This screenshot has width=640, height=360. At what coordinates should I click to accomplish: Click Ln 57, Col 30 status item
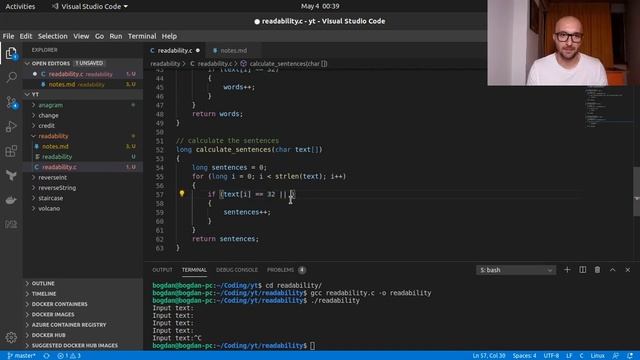[x=489, y=356]
